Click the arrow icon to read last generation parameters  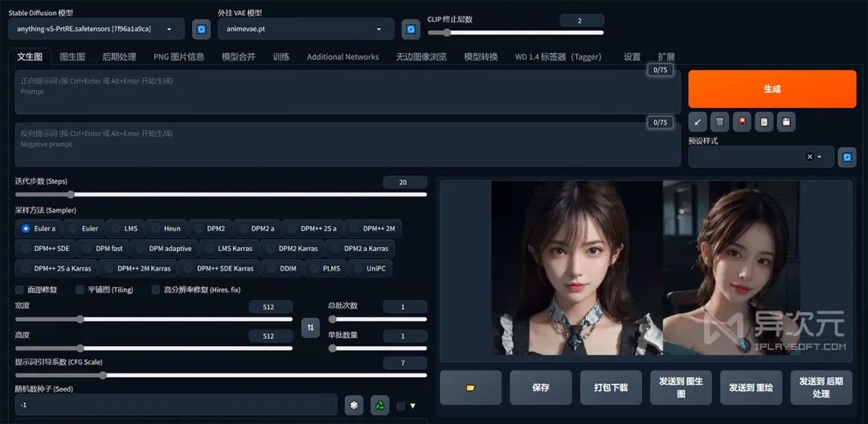pos(698,121)
